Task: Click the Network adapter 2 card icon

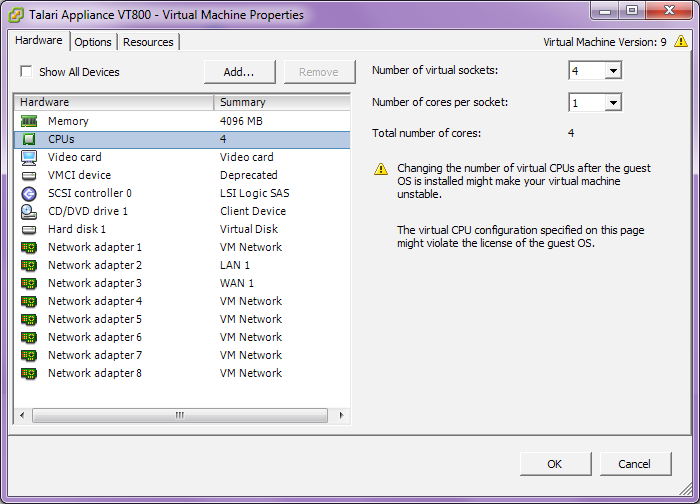Action: 29,266
